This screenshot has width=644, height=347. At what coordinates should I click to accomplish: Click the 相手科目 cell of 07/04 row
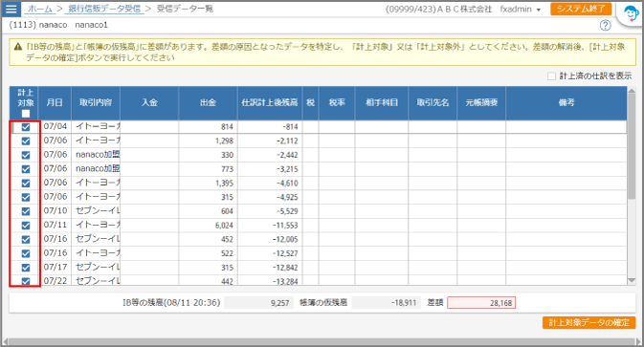382,127
